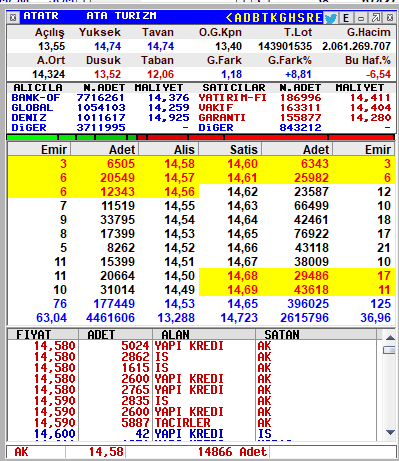The height and width of the screenshot is (461, 399).
Task: Click ALAN column header in trades list
Action: click(204, 335)
